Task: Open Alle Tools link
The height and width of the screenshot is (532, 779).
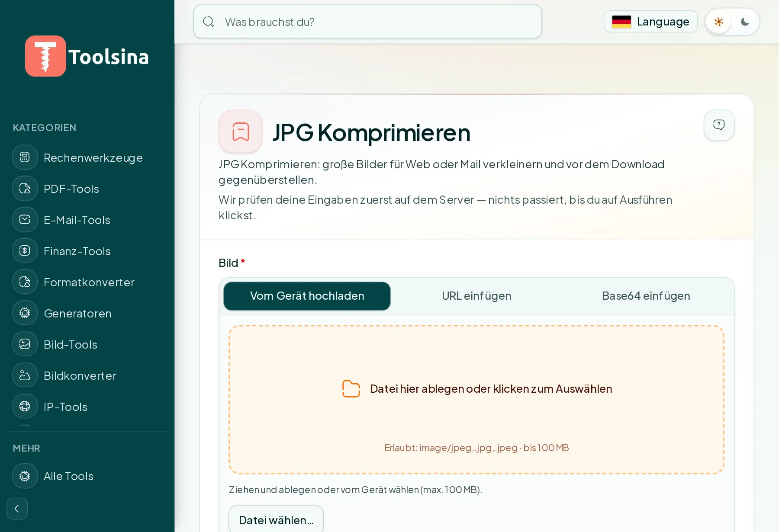Action: click(68, 476)
